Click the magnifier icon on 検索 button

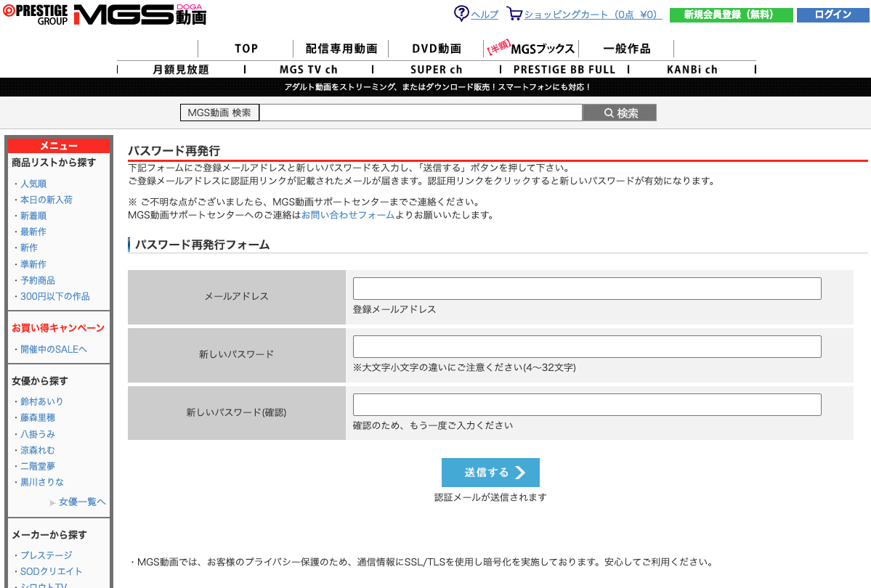tap(609, 113)
